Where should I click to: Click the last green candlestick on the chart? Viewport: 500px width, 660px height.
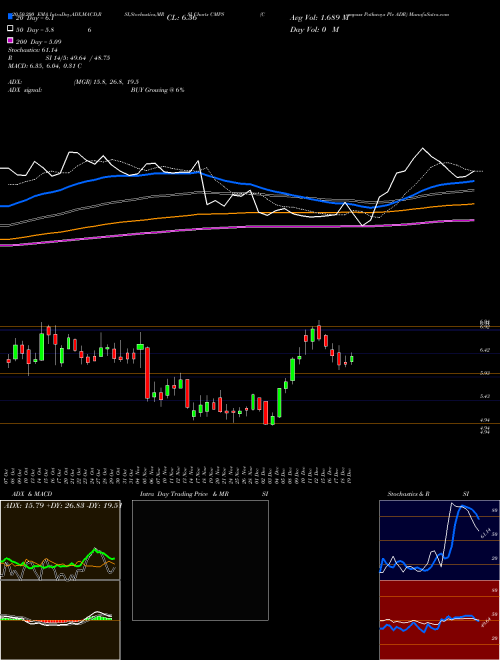(352, 359)
